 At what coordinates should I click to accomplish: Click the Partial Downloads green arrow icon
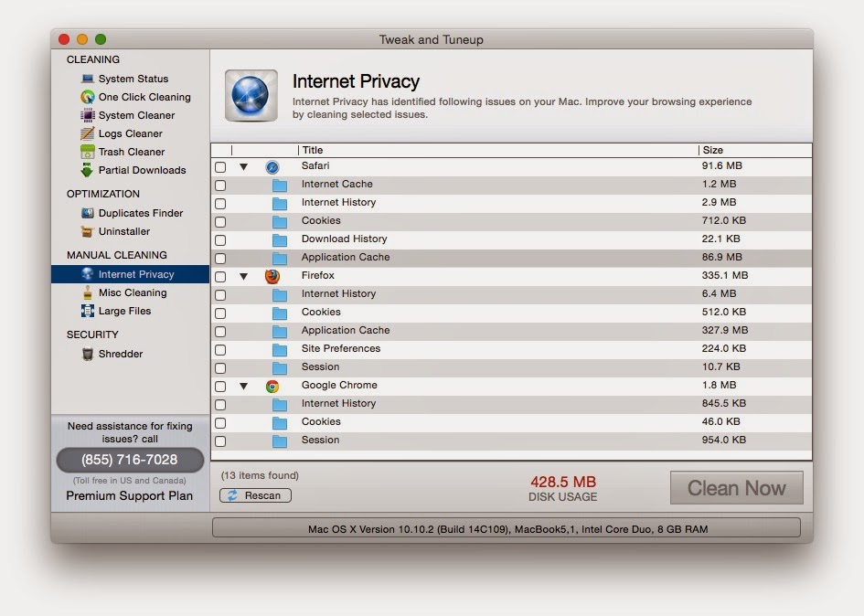[x=87, y=170]
